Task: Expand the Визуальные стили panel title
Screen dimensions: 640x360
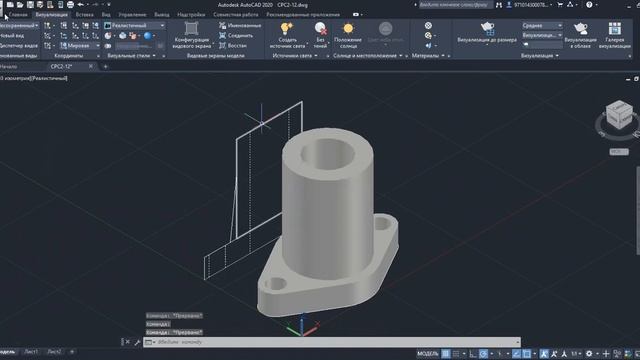Action: [131, 56]
